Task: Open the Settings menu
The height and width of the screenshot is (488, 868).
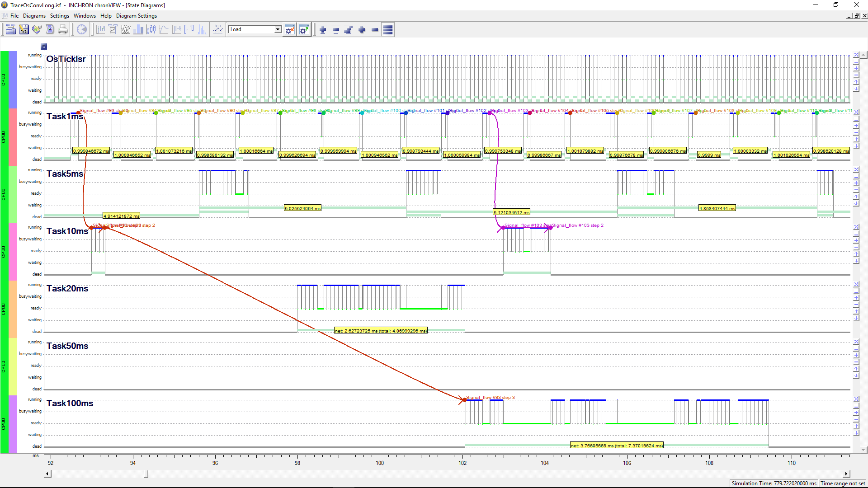Action: click(60, 16)
